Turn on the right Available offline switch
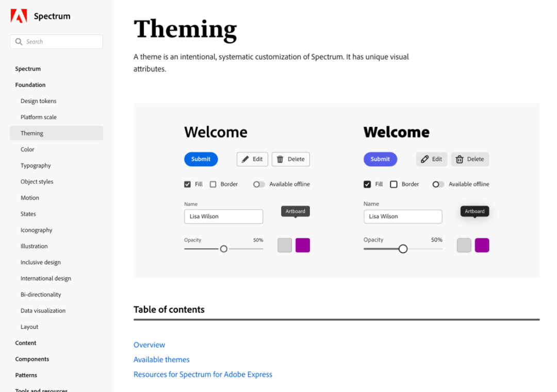This screenshot has width=557, height=392. tap(438, 184)
